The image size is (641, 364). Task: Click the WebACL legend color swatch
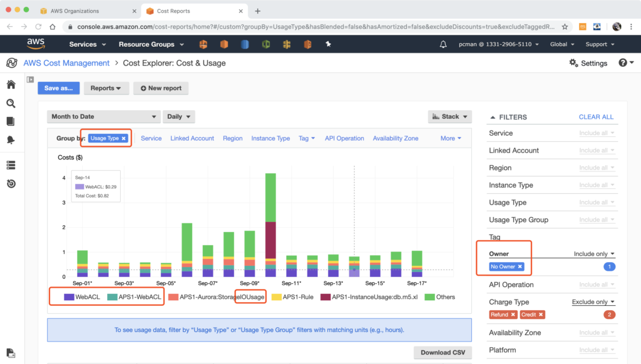pyautogui.click(x=69, y=297)
